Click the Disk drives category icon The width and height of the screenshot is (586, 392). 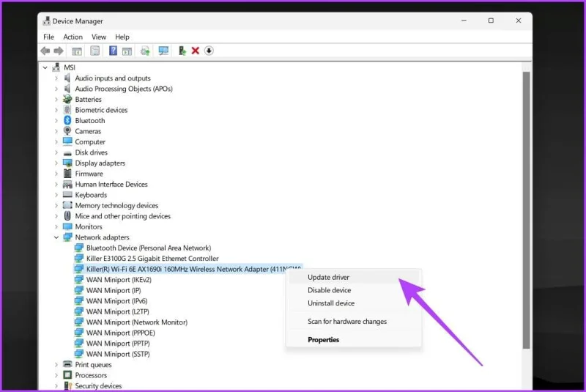pyautogui.click(x=67, y=153)
